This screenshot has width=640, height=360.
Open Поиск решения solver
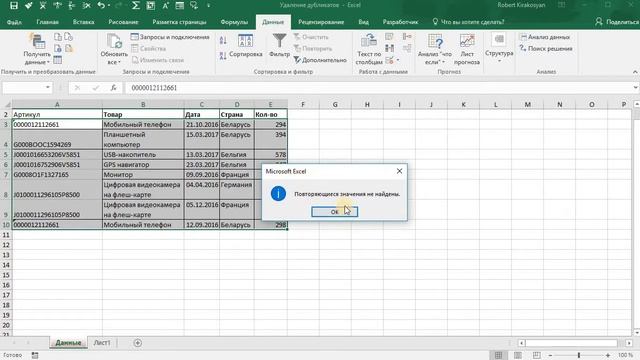click(546, 49)
